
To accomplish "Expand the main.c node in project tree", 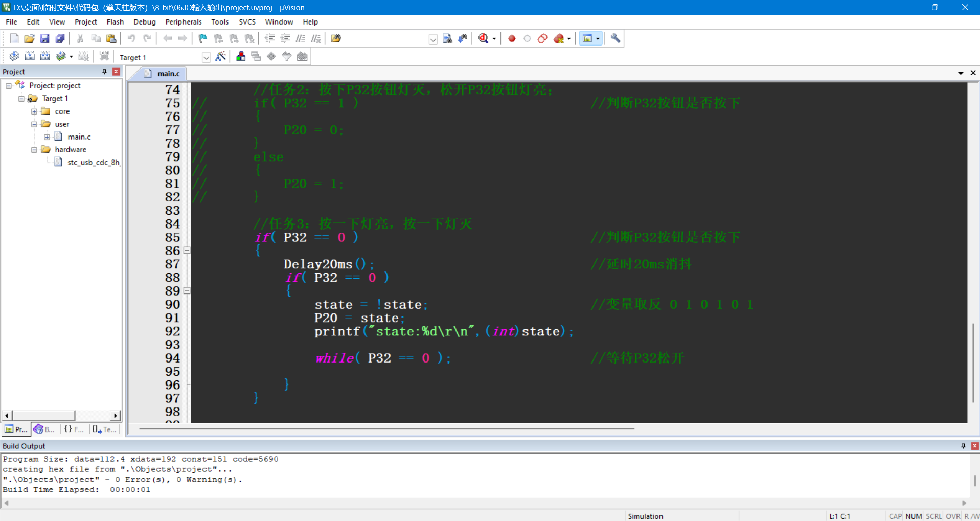I will pyautogui.click(x=47, y=137).
